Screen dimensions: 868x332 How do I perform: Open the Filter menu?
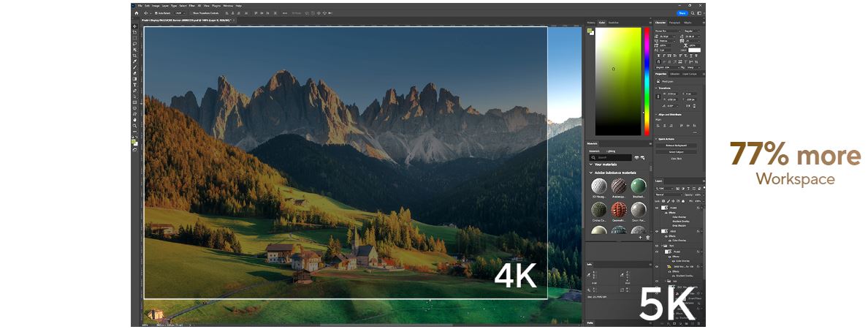tap(191, 6)
